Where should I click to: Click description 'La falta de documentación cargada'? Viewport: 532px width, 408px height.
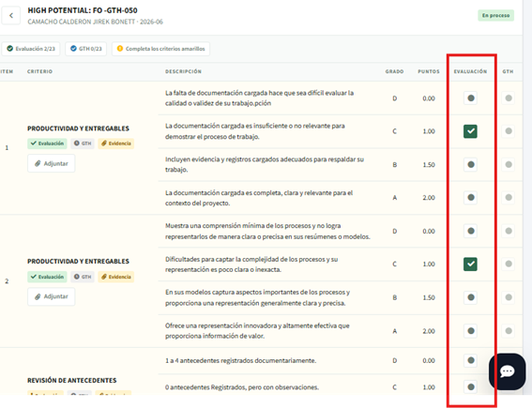(259, 98)
